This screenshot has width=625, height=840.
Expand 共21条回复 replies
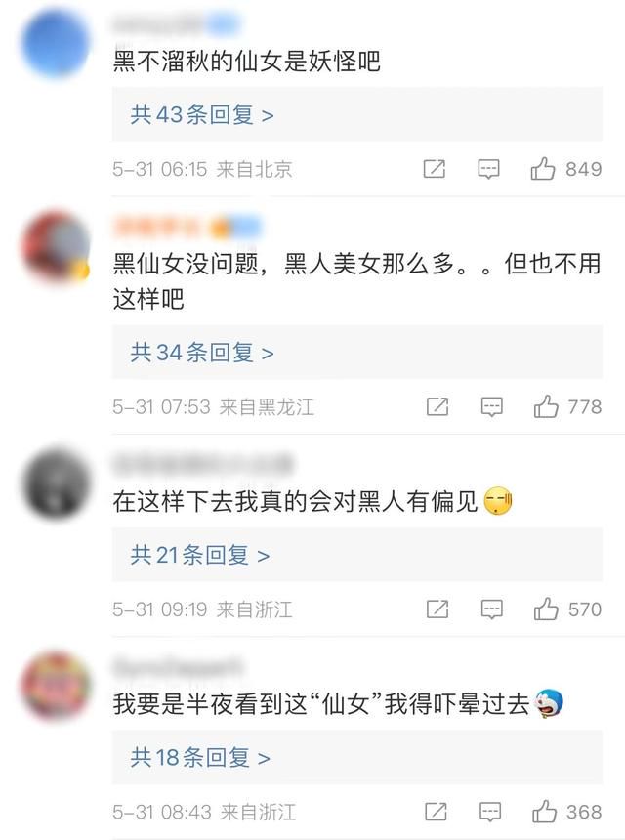coord(357,555)
